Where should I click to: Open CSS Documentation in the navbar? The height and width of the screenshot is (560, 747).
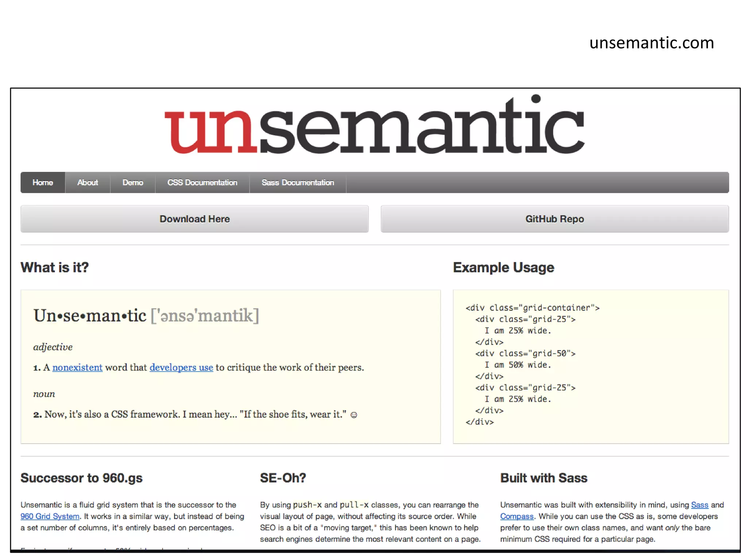202,182
